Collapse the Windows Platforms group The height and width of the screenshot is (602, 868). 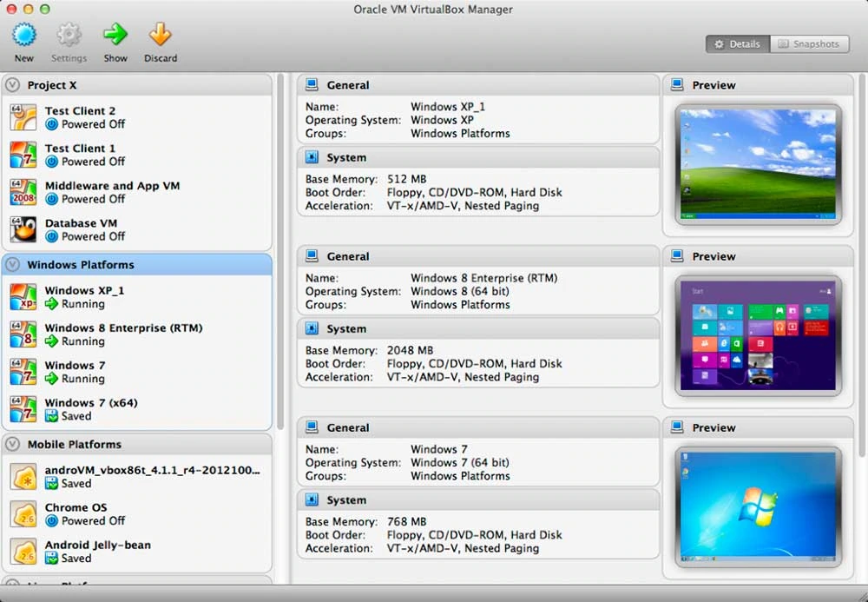click(x=13, y=265)
